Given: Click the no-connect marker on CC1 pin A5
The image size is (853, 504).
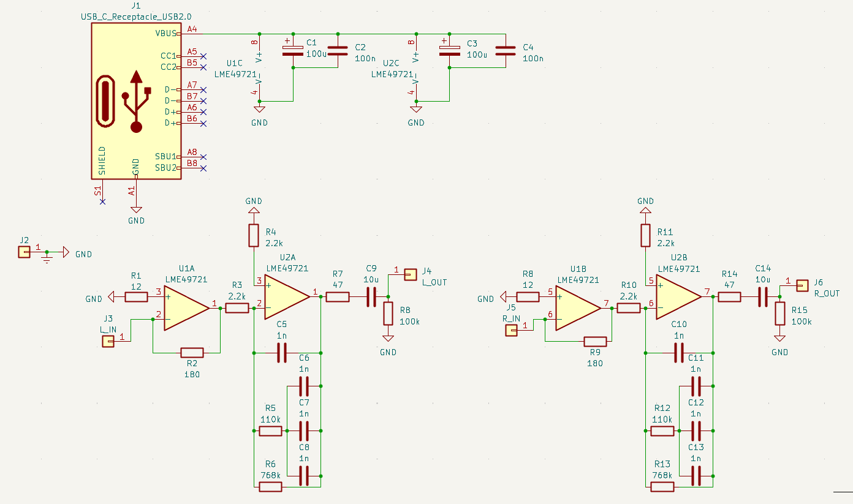Looking at the screenshot, I should tap(203, 56).
